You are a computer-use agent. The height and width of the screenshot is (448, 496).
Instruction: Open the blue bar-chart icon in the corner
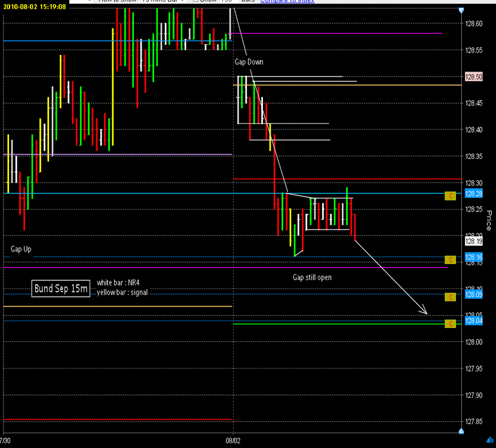489,440
